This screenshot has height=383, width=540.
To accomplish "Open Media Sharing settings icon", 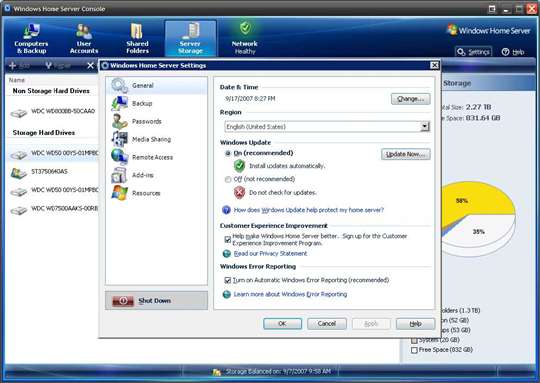I will [x=120, y=139].
